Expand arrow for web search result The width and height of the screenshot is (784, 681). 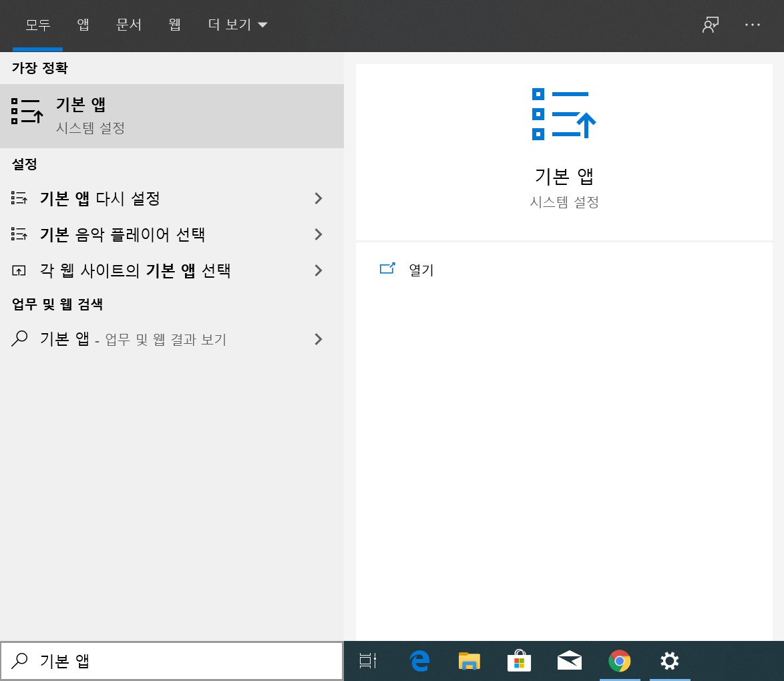point(319,339)
